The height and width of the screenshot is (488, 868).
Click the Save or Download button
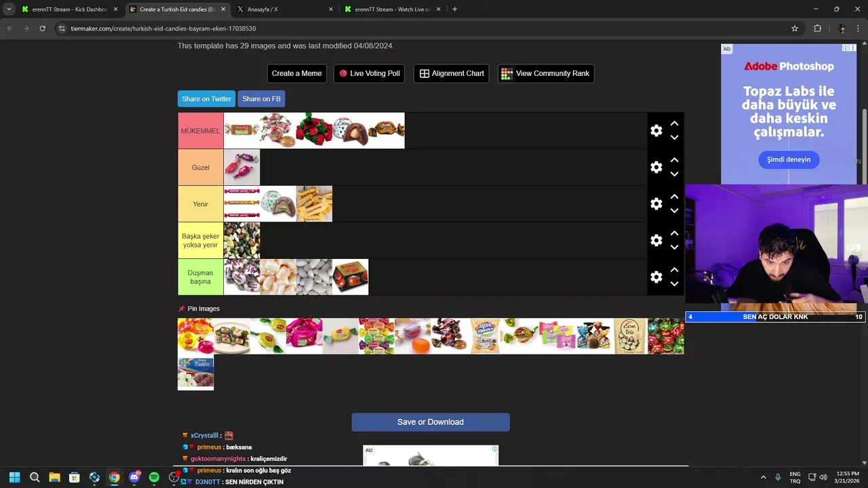[x=431, y=422]
